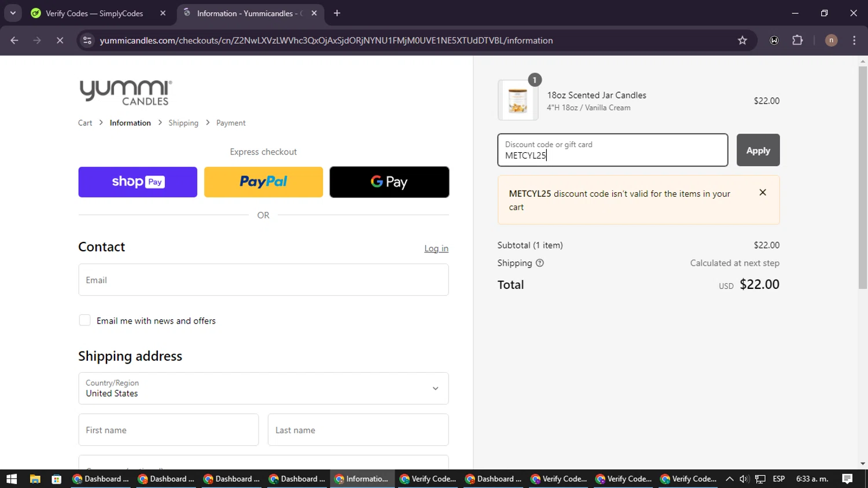Click the volume speaker tray icon

click(x=744, y=479)
